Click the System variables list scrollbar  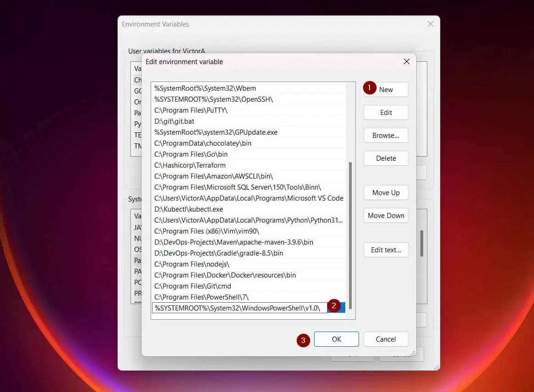[x=422, y=243]
